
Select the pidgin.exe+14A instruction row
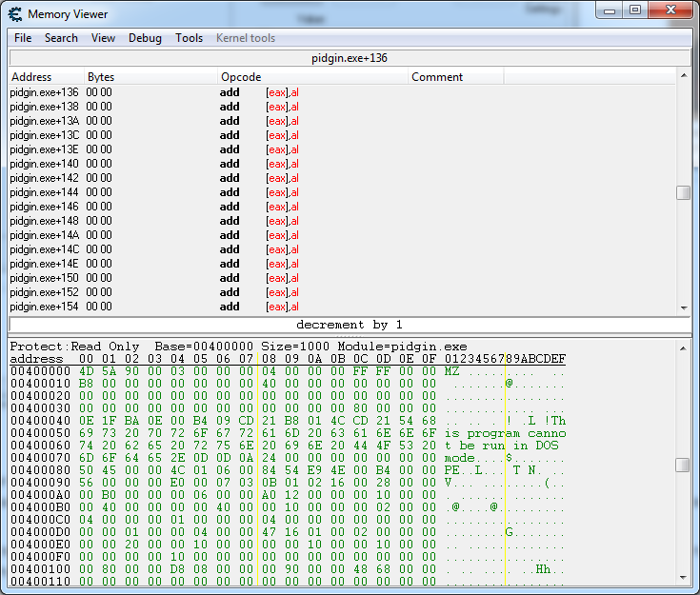coord(342,235)
